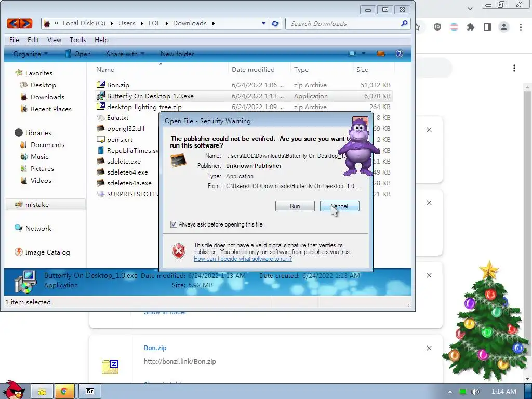Open the Help menu
This screenshot has width=532, height=399.
tap(101, 39)
